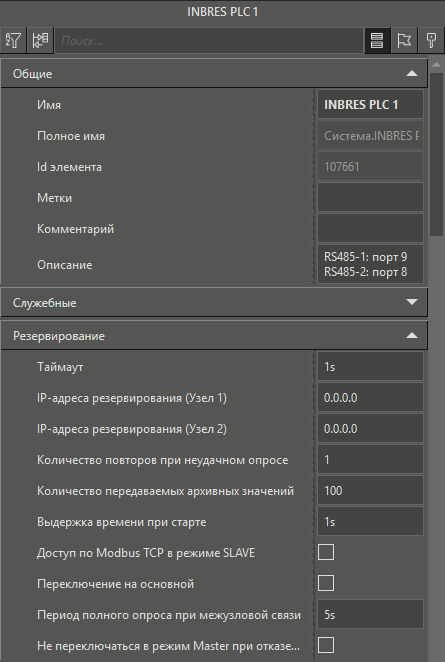445x662 pixels.
Task: Click the Полное имя property label
Action: [71, 136]
